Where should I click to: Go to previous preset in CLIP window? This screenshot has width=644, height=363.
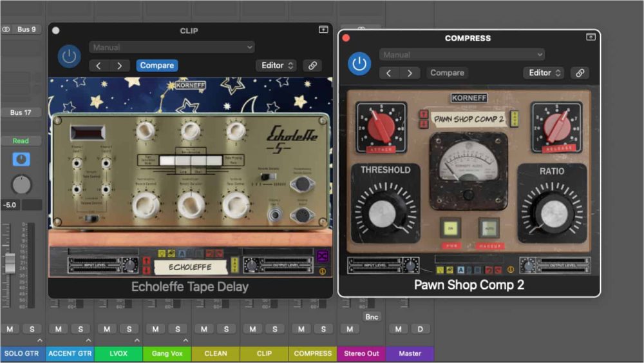99,66
